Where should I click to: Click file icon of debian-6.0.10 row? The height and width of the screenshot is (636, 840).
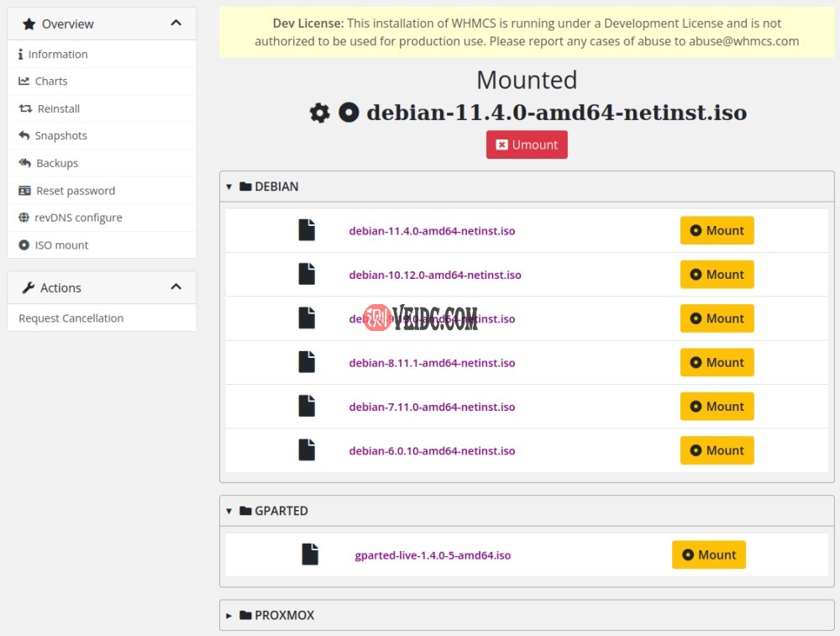tap(307, 449)
